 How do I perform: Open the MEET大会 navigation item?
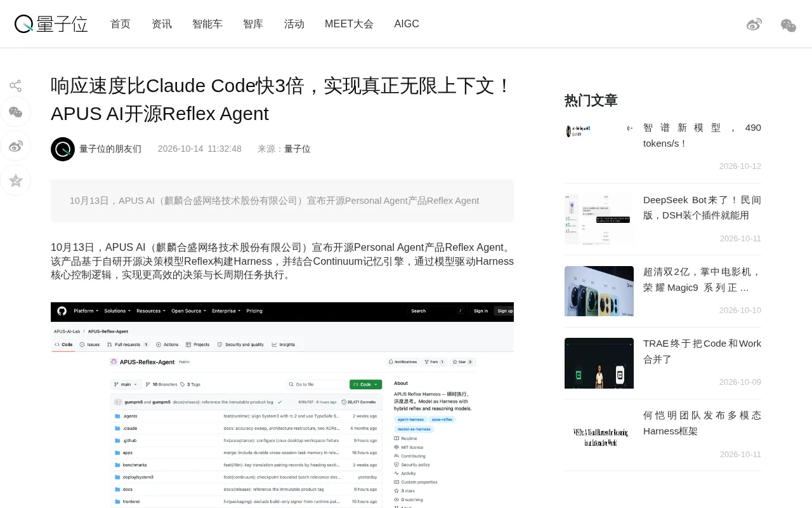pos(349,24)
